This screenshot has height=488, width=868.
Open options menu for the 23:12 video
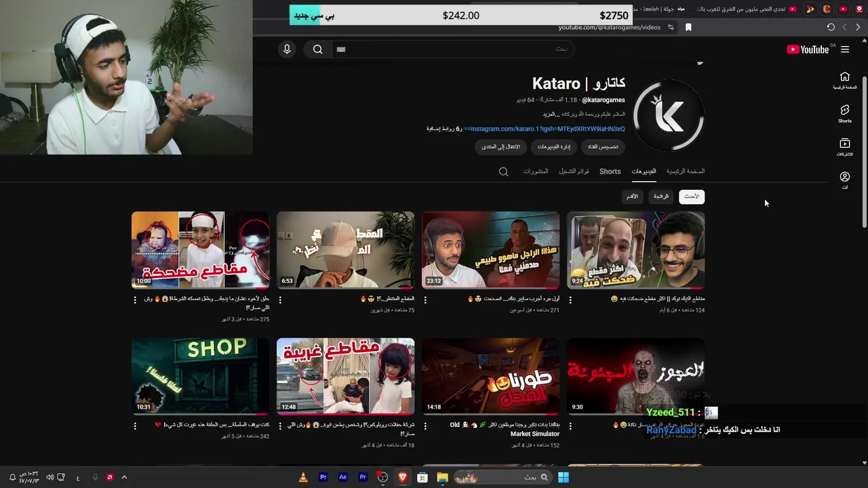425,300
